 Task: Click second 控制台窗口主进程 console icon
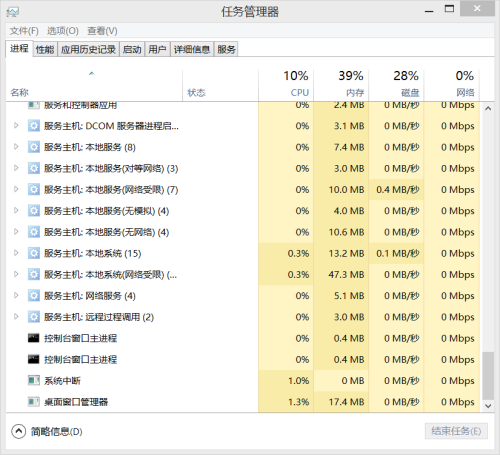34,360
